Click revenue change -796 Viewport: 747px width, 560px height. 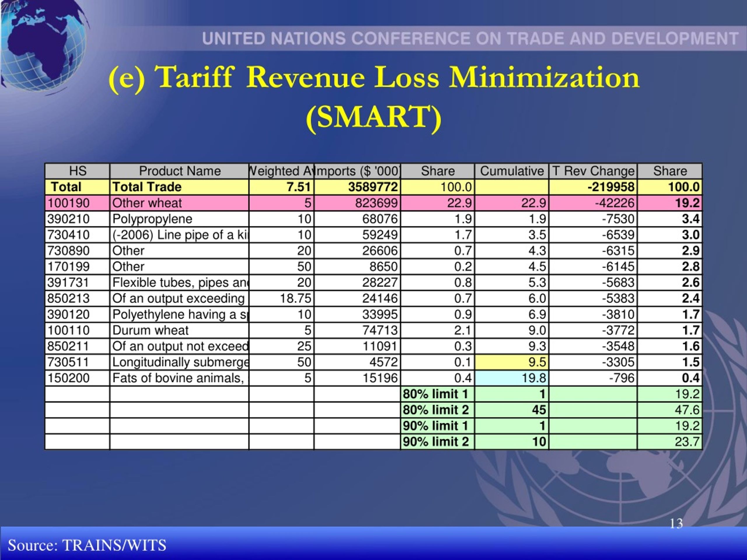[593, 378]
